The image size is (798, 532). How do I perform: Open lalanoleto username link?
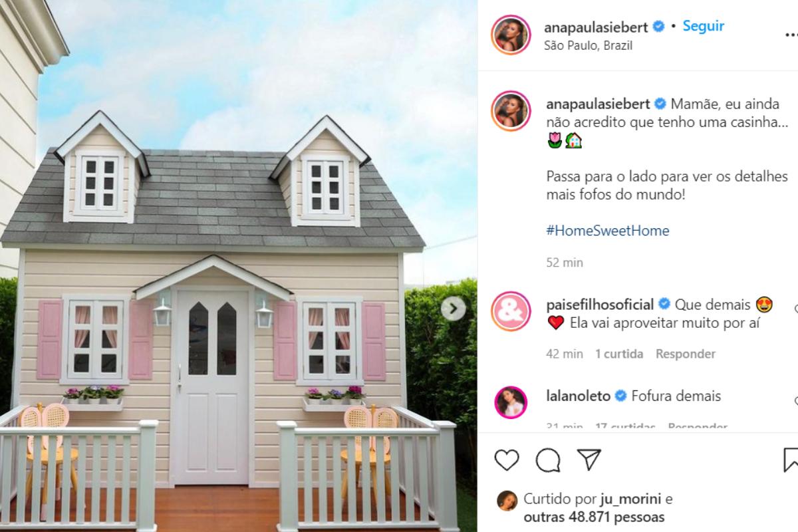coord(577,396)
